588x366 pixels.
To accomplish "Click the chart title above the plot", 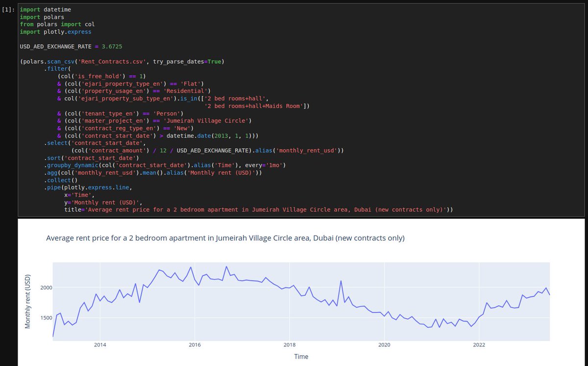I will click(225, 238).
